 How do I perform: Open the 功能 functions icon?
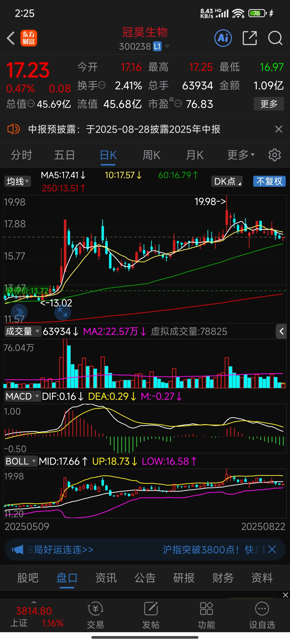click(206, 615)
